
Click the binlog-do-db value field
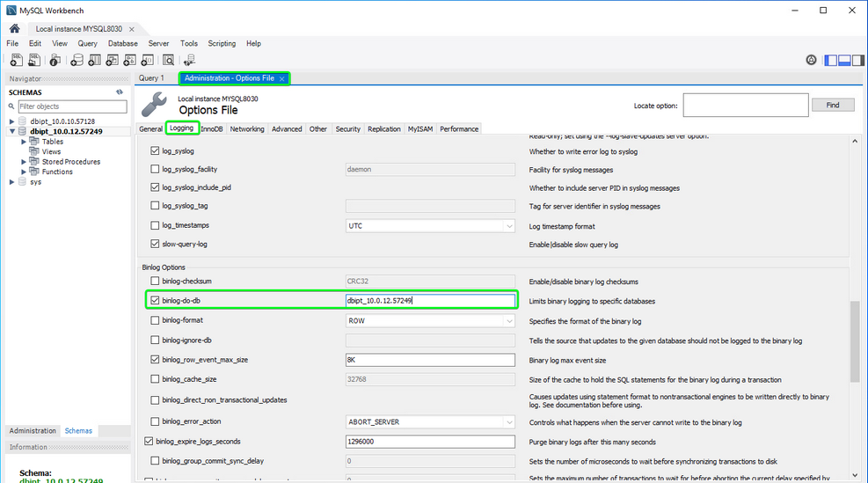pos(430,300)
